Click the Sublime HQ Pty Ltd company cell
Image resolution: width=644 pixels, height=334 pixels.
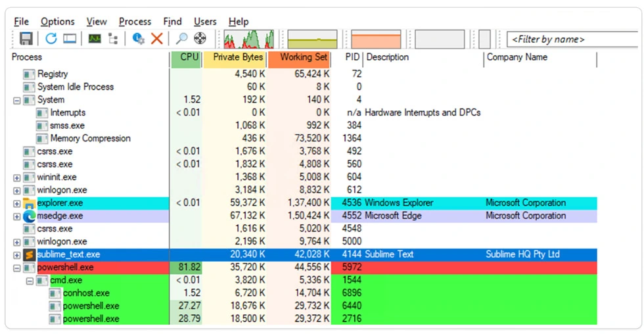coord(522,254)
